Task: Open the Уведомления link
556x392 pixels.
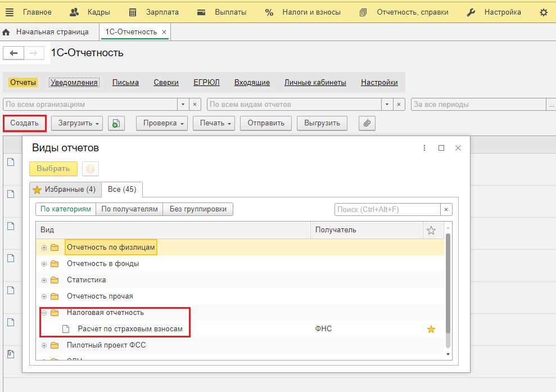Action: [x=74, y=83]
